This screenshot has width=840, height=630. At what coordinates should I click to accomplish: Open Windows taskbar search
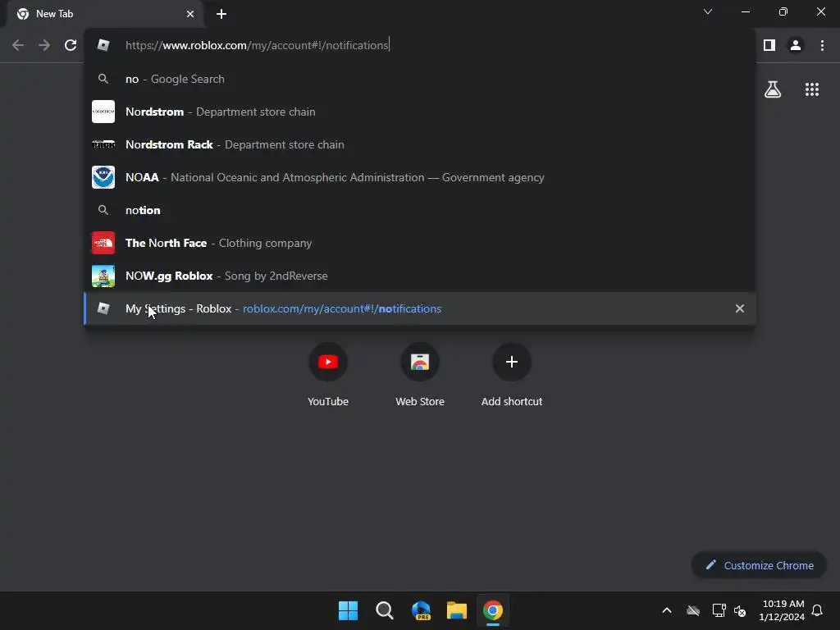click(x=384, y=610)
